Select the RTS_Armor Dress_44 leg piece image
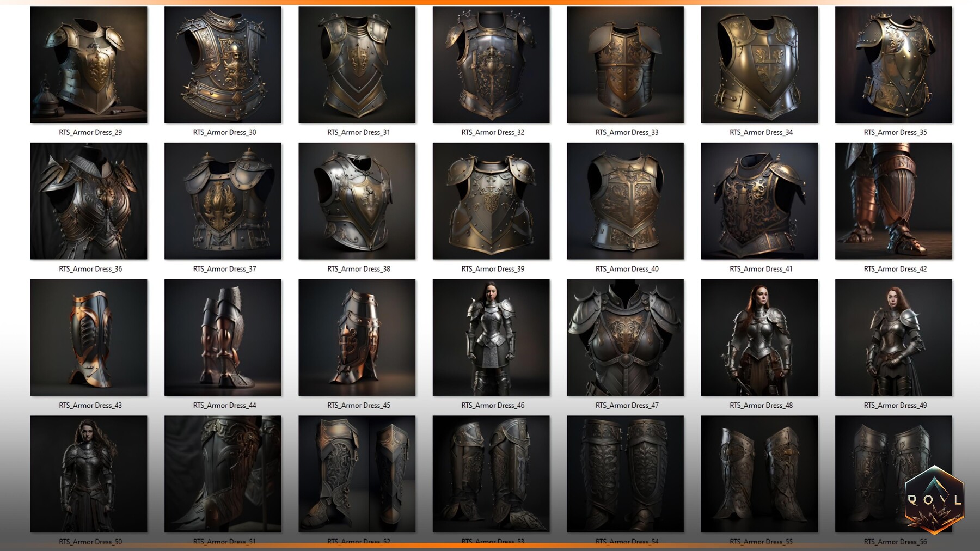The height and width of the screenshot is (551, 980). pos(224,338)
